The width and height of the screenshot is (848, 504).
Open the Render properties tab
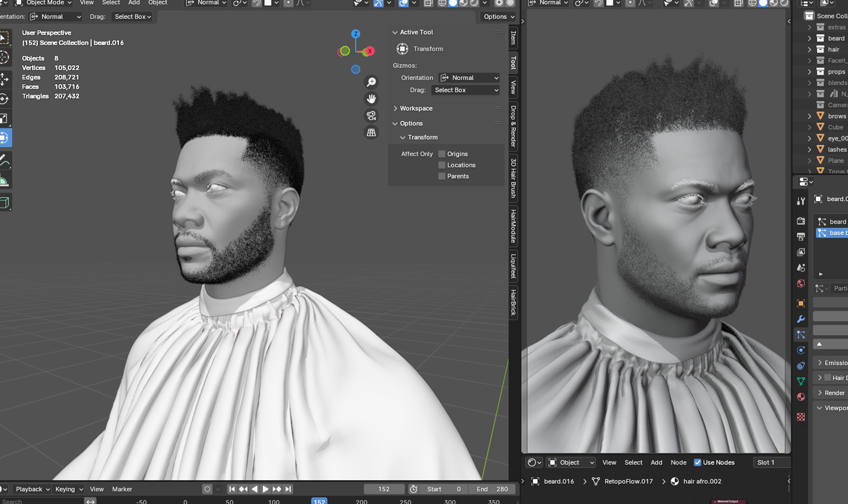[x=800, y=220]
